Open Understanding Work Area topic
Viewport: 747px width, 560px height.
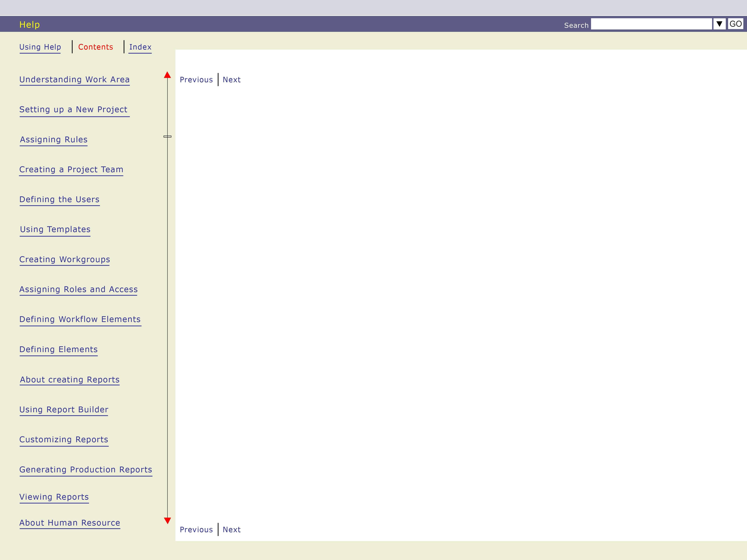74,80
